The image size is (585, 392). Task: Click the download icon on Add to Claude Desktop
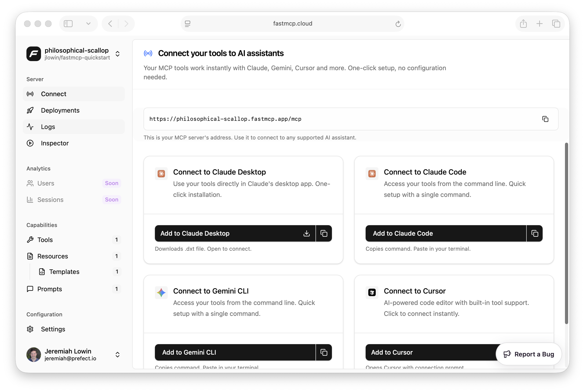(306, 233)
